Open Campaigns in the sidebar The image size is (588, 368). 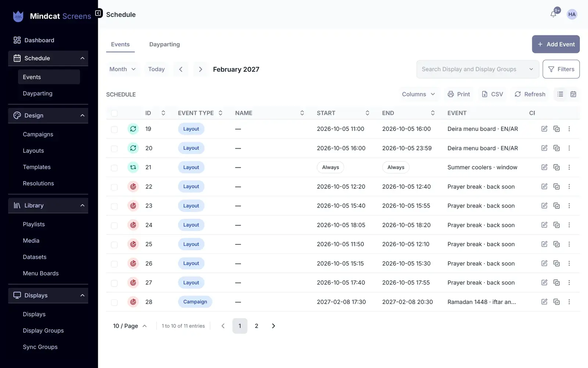38,134
